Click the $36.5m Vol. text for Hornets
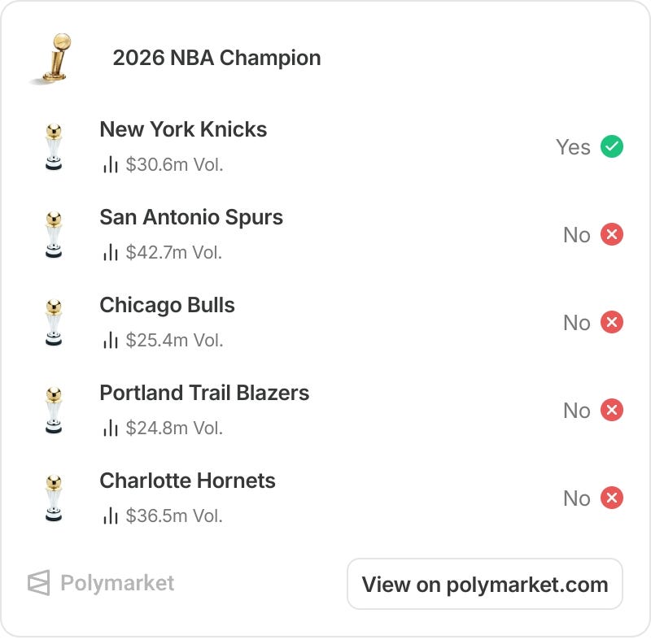The height and width of the screenshot is (644, 651). click(174, 516)
